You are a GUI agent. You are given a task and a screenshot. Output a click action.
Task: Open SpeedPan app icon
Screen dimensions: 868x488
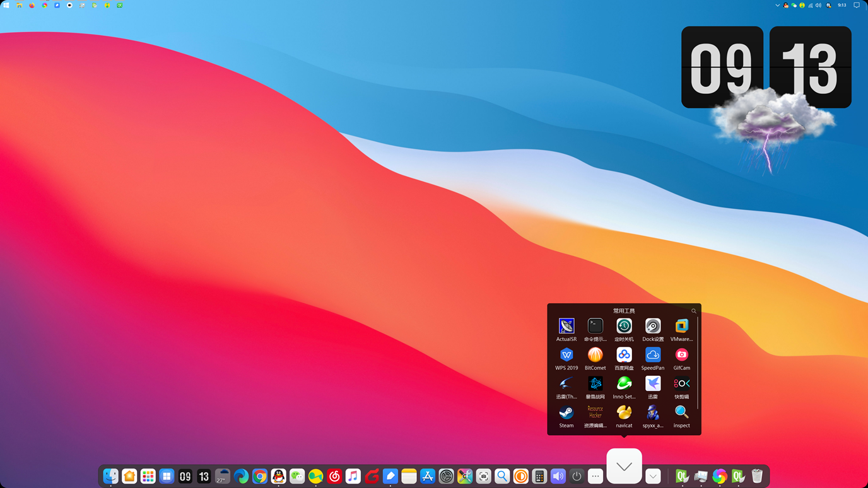tap(652, 356)
